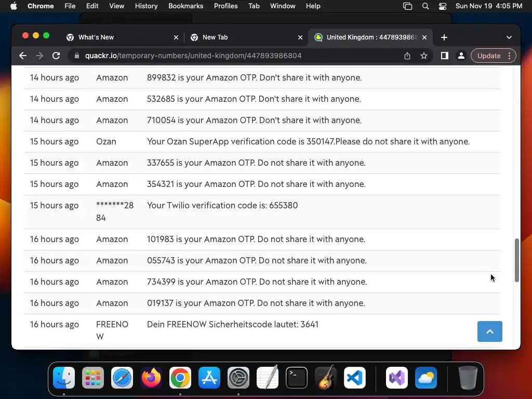Open Chrome's three-dot menu

pos(509,56)
